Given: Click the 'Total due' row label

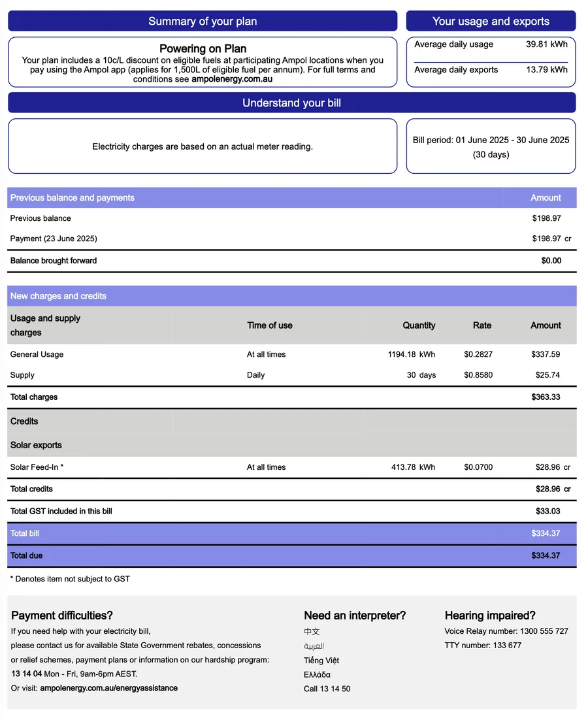Looking at the screenshot, I should point(26,555).
